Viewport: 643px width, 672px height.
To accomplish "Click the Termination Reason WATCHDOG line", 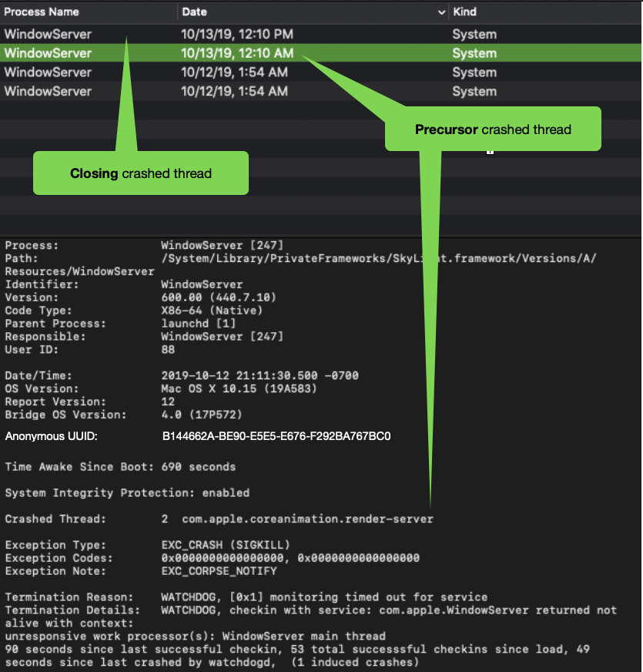I will tap(323, 596).
